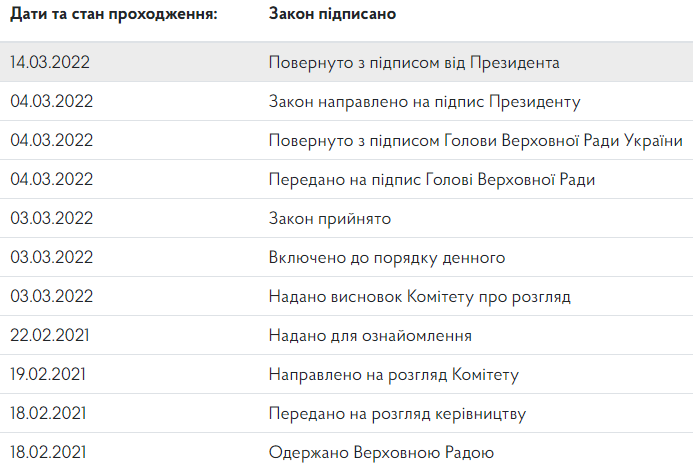
Task: Click 'Повернуто з підписом Голови Верховної Ради України'
Action: click(x=476, y=140)
